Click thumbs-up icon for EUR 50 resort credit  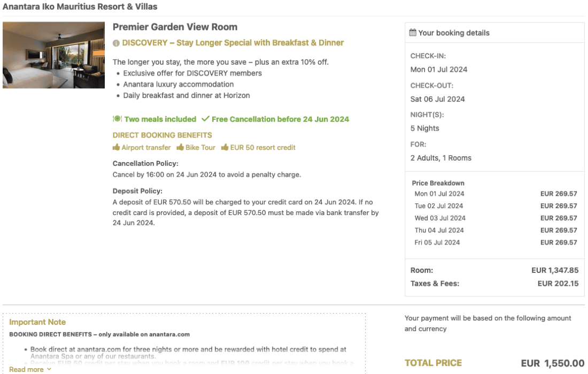225,148
